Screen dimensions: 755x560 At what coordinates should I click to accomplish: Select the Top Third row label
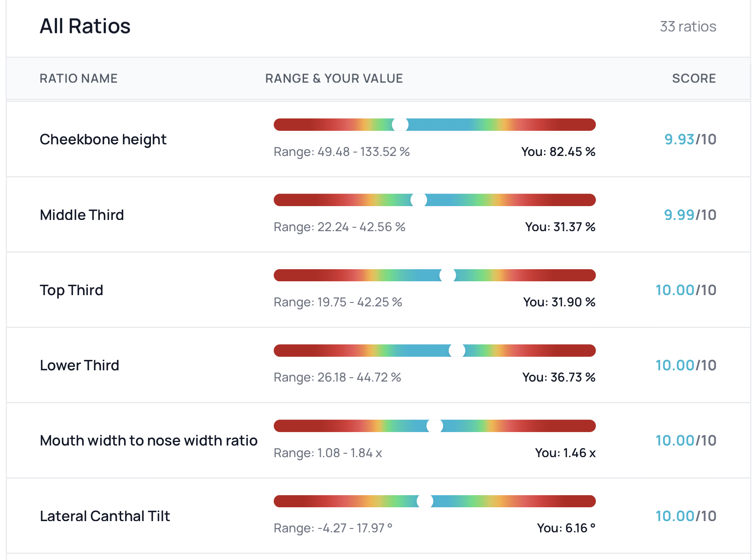point(71,290)
